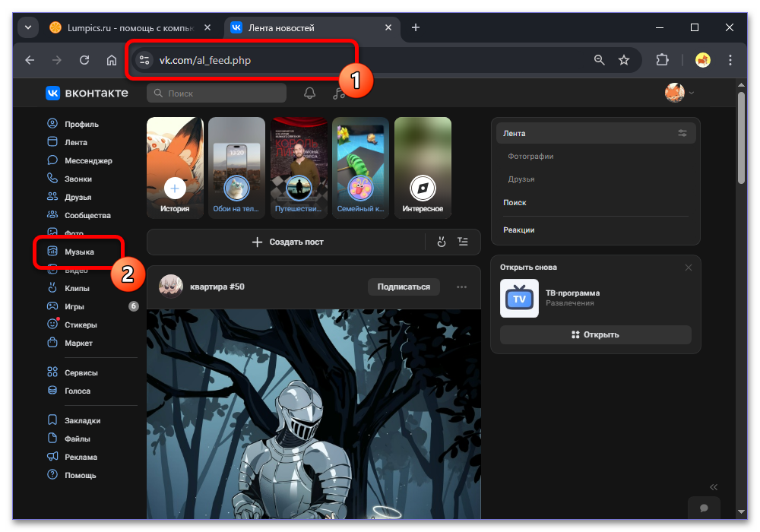The width and height of the screenshot is (760, 532).
Task: Open the Путешестви... story
Action: [299, 168]
